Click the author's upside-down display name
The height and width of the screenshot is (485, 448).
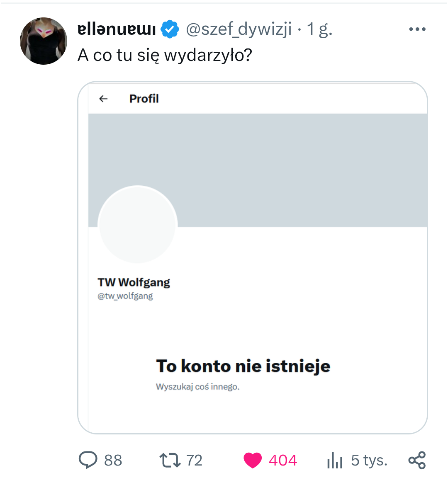117,29
